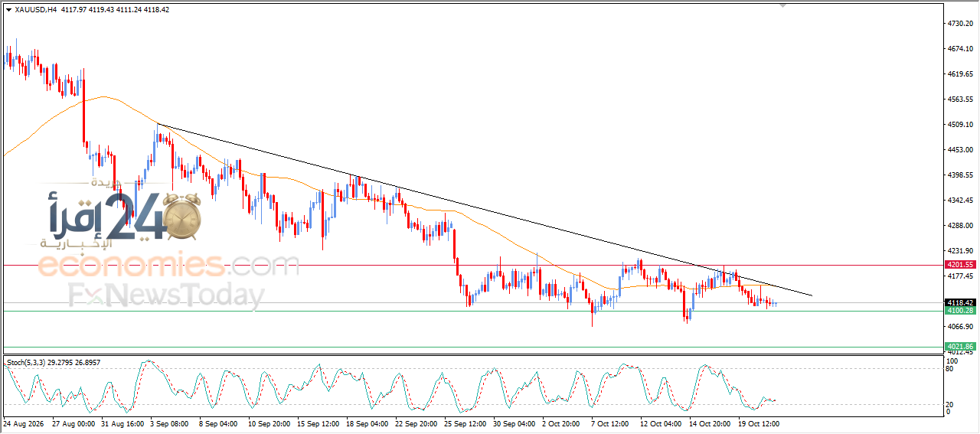Viewport: 980px width, 434px height.
Task: Click the Stoch(5,3,3) indicator label
Action: [x=53, y=361]
